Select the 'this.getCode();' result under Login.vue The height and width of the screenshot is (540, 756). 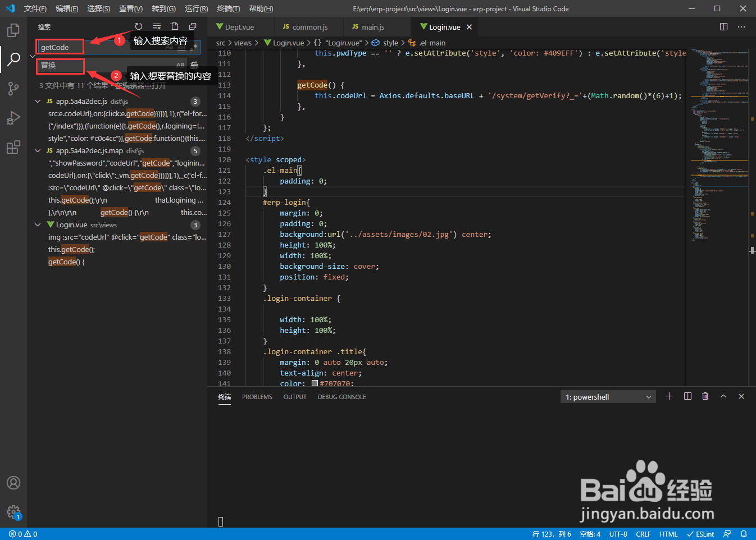tap(71, 250)
